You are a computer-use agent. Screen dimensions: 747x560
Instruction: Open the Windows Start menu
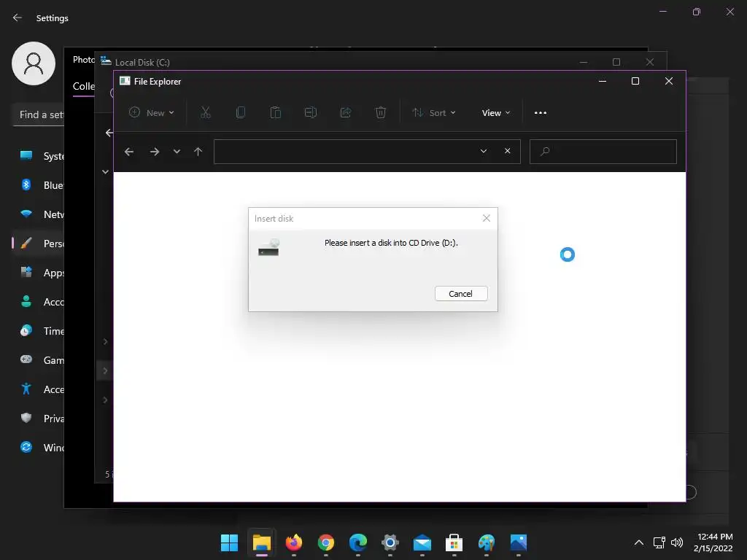tap(229, 542)
